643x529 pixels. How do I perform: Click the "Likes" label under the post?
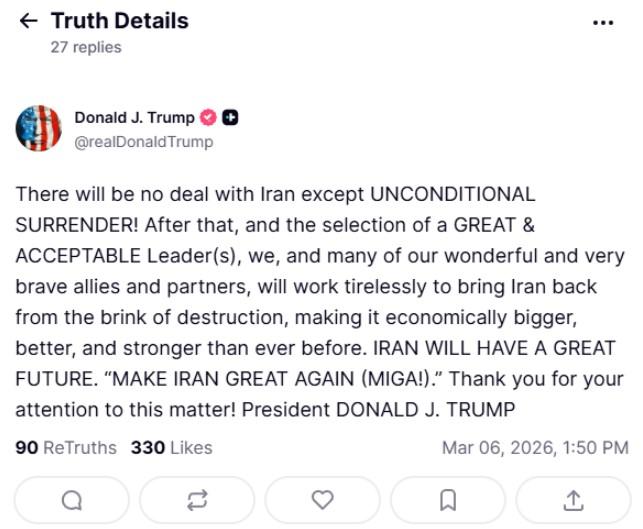coord(191,448)
